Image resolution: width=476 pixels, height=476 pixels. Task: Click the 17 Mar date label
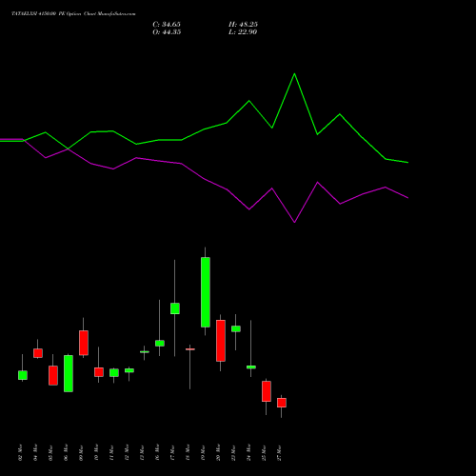pyautogui.click(x=172, y=452)
